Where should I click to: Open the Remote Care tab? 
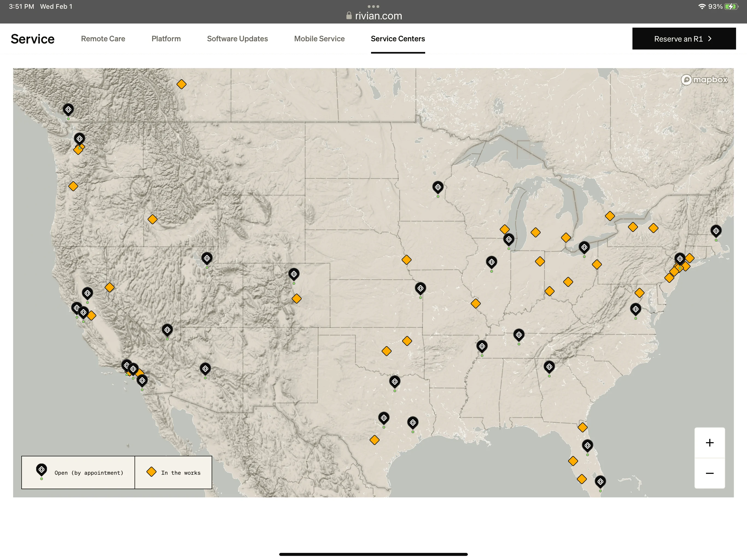coord(103,39)
